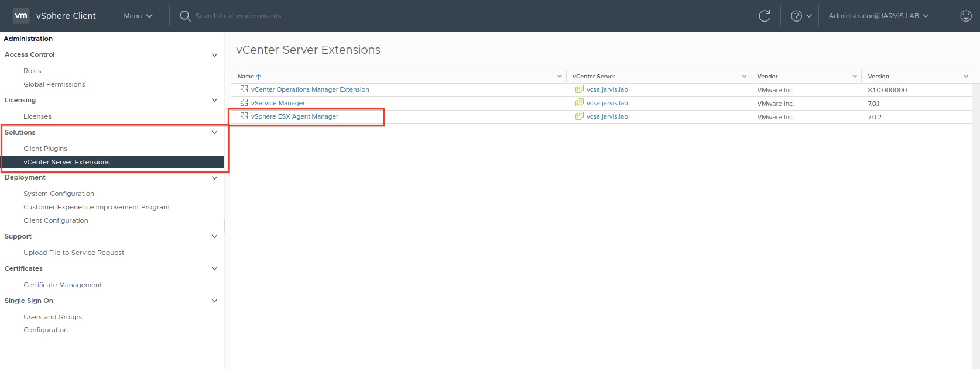Click version 7.0.1 cell

[x=873, y=104]
